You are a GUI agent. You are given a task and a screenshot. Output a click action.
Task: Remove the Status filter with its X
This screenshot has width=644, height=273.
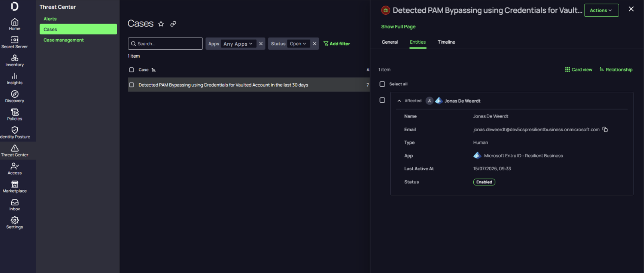314,44
